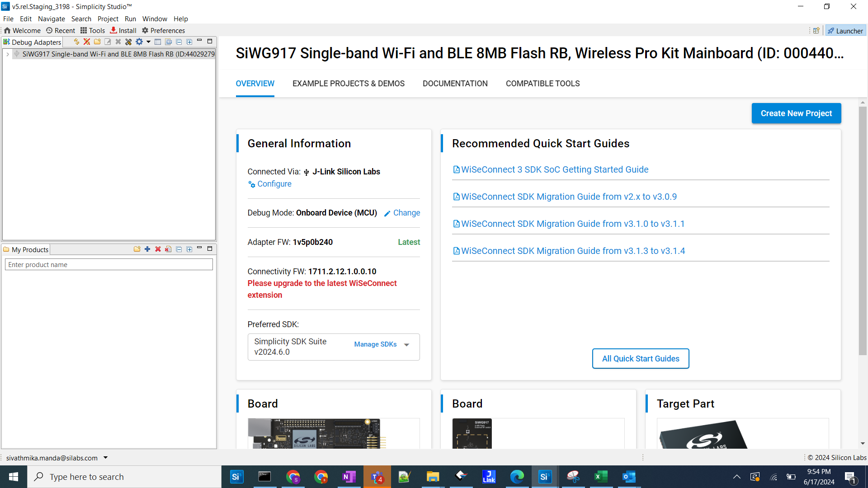Click the gear settings icon in Debug Adapters
This screenshot has width=868, height=488.
(x=139, y=42)
